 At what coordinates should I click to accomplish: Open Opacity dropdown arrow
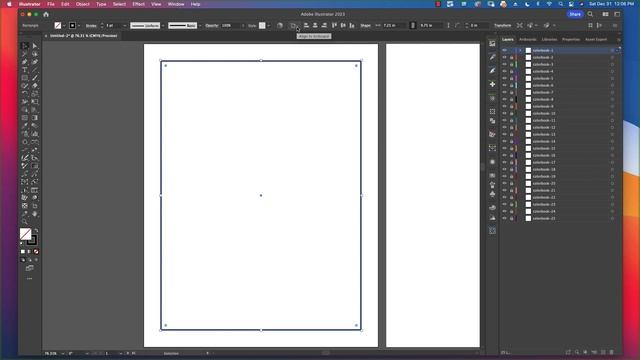[243, 25]
